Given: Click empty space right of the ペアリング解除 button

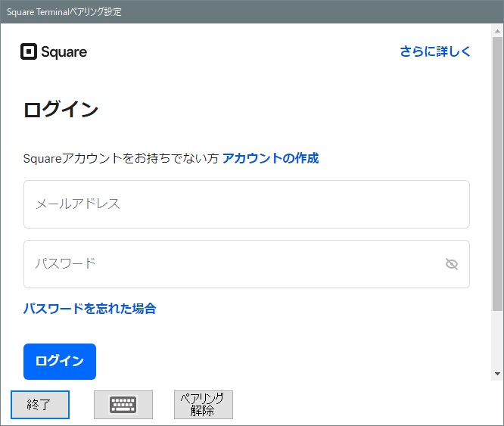Looking at the screenshot, I should (363, 405).
